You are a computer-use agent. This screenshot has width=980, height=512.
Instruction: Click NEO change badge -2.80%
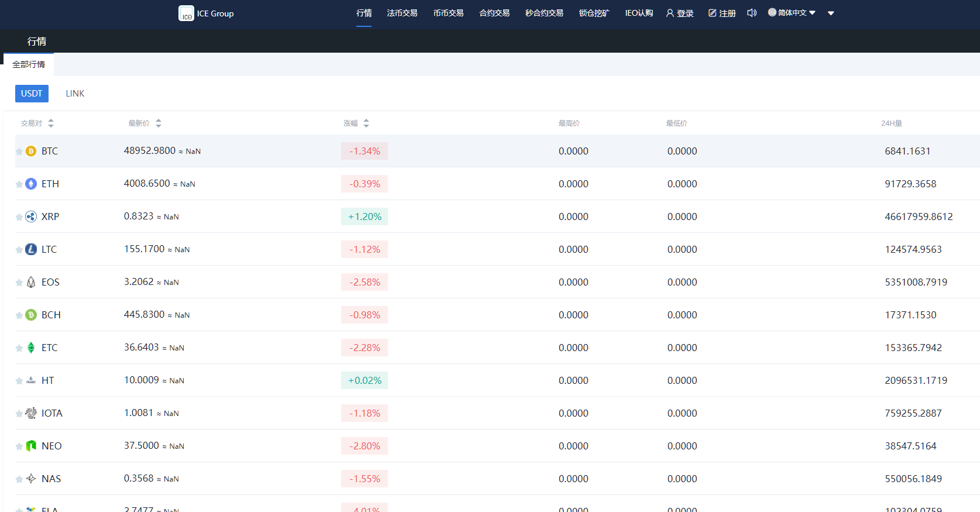365,446
